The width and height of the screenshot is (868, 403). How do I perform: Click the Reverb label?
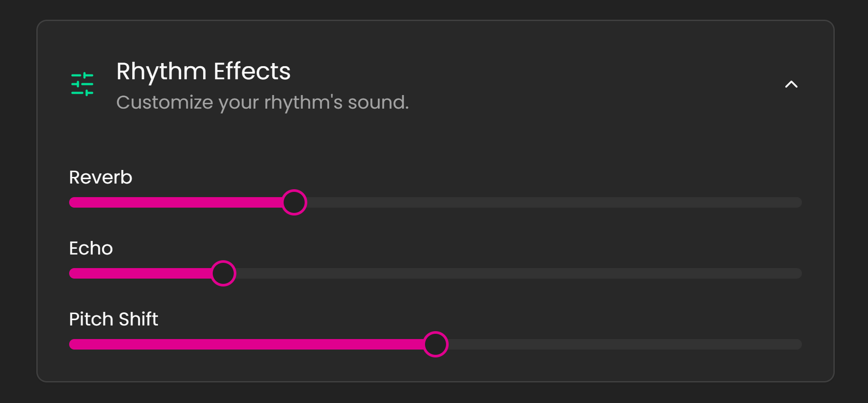coord(101,177)
